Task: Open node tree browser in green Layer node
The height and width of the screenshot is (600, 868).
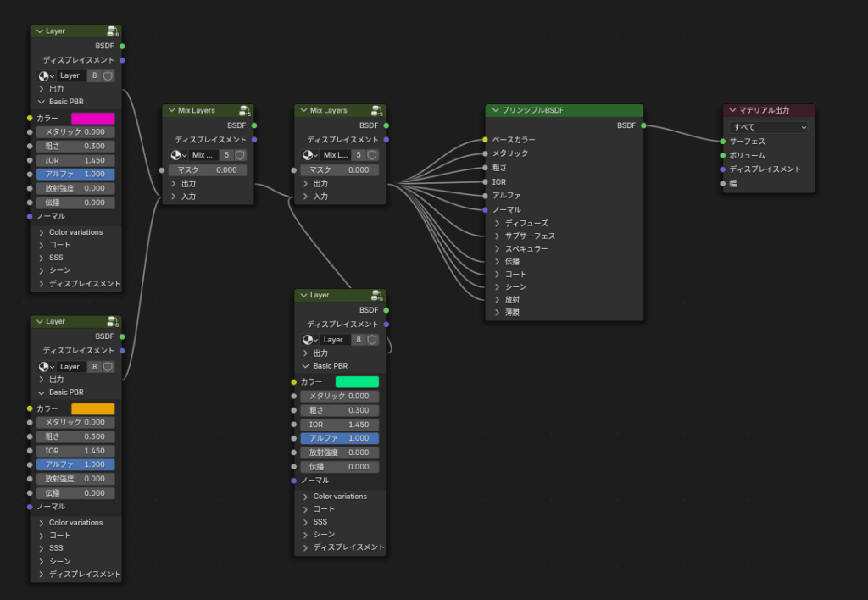Action: (x=310, y=340)
